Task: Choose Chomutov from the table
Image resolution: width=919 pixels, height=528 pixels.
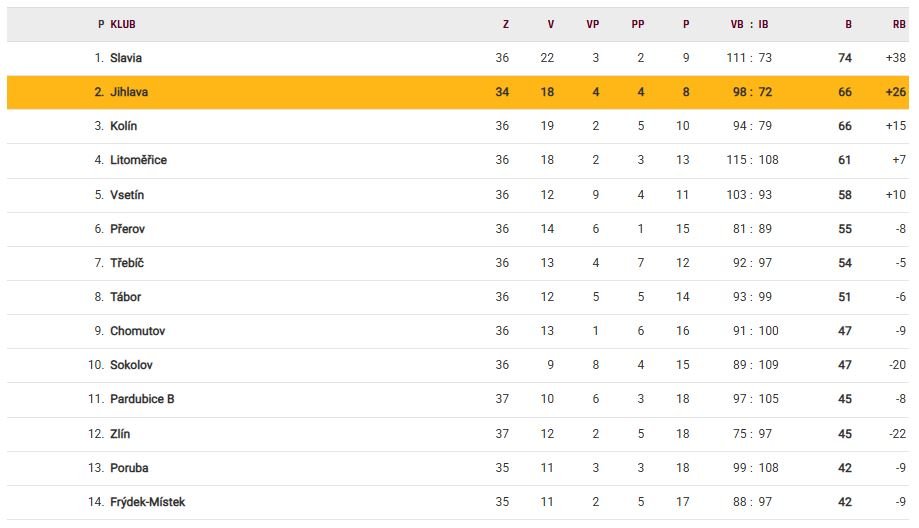Action: [138, 331]
